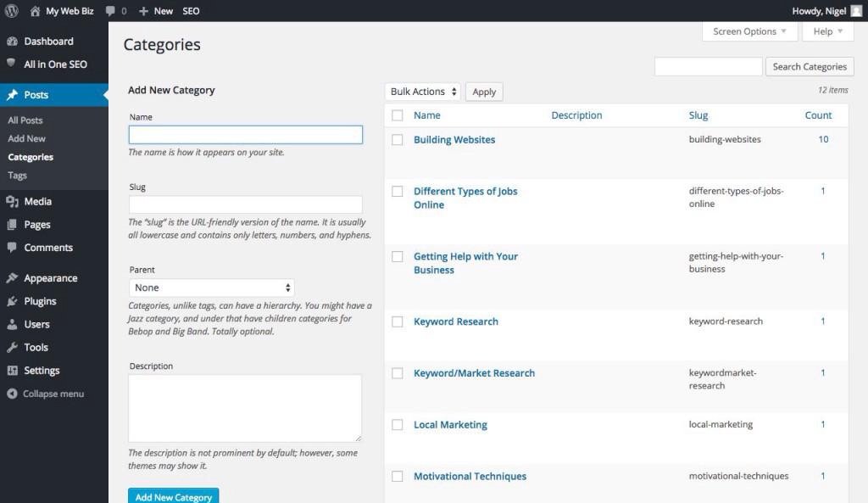Click the Posts pushpin icon
868x503 pixels.
click(x=12, y=95)
